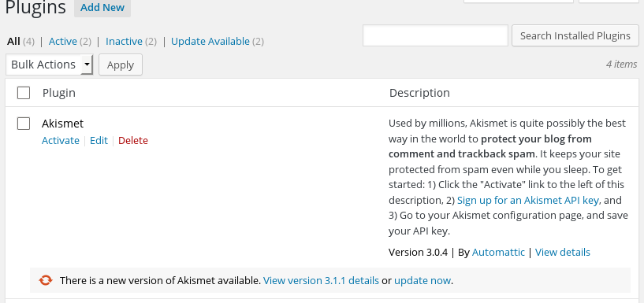This screenshot has height=303, width=644.
Task: Open Sign up for Akismet API key link
Action: (x=528, y=201)
